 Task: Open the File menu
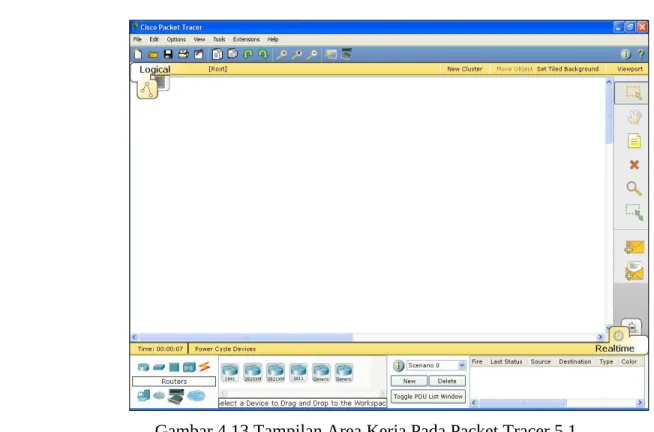pos(137,39)
